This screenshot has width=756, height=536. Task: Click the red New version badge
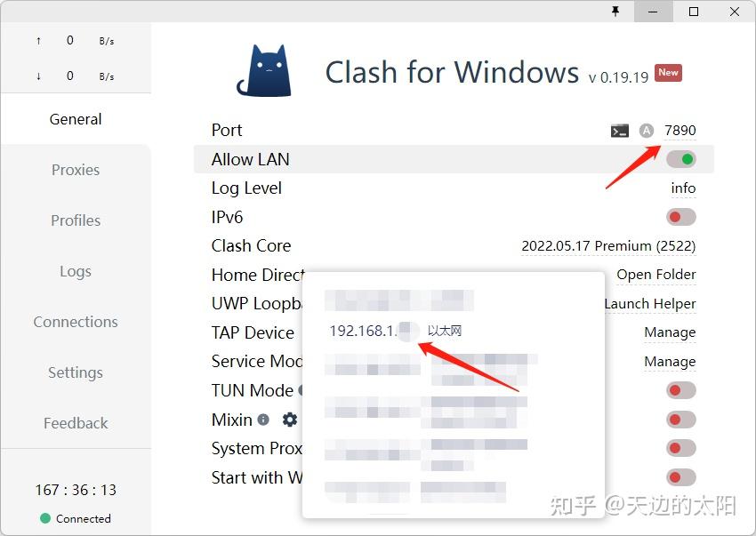(668, 73)
